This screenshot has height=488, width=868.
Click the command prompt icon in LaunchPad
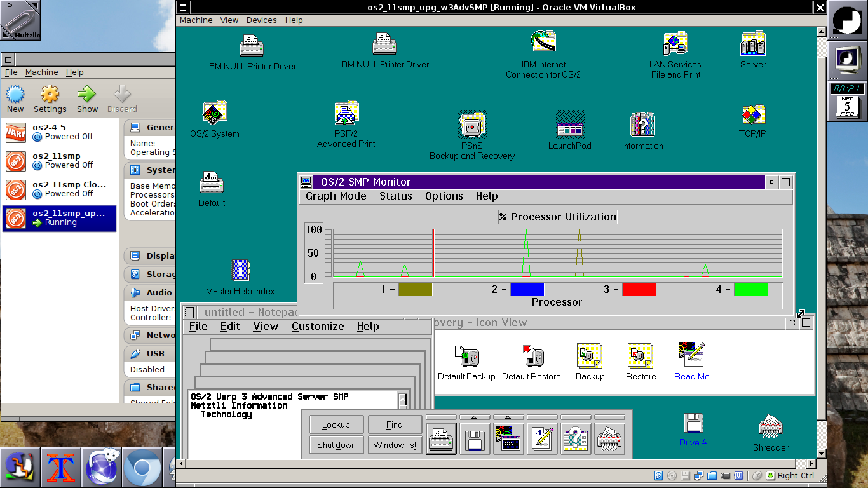[x=508, y=438]
